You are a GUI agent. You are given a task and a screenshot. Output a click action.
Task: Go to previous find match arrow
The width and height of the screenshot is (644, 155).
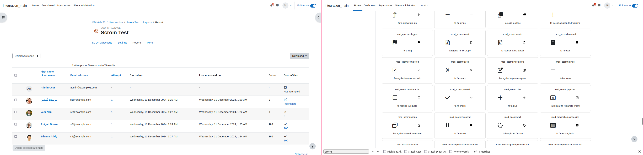[x=373, y=152]
